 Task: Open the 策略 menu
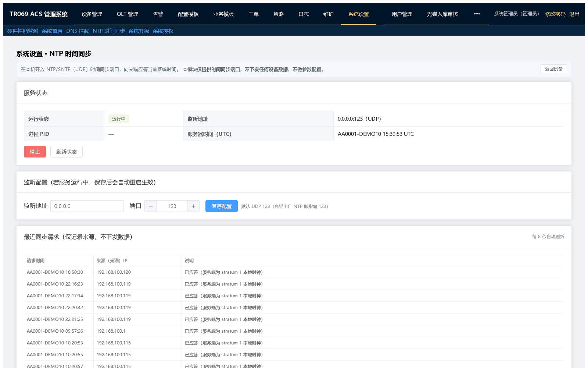279,14
